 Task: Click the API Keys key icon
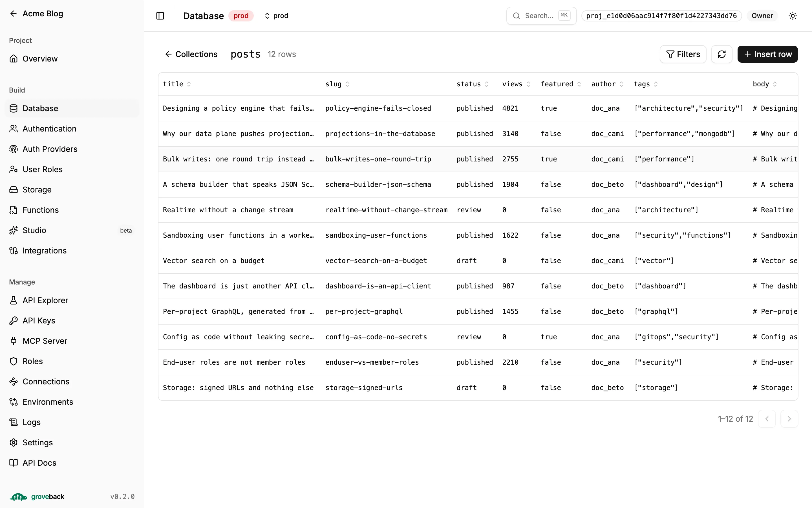pyautogui.click(x=14, y=321)
